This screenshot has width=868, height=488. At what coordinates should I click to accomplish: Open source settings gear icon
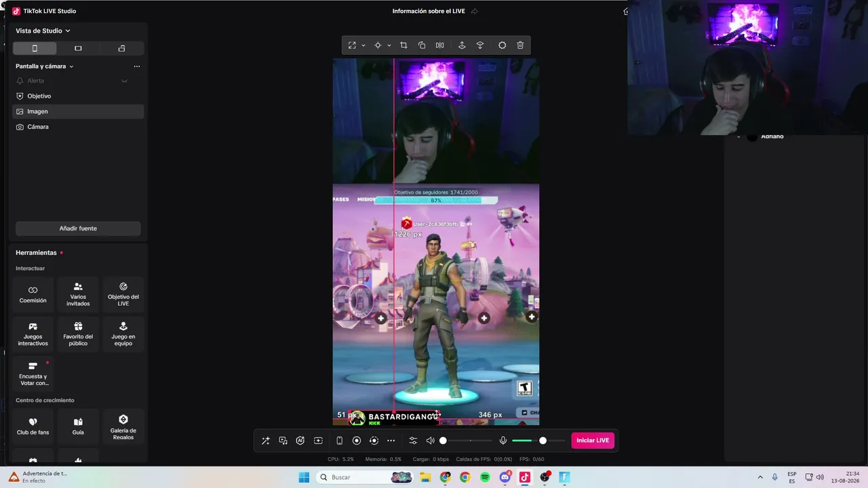[x=502, y=45]
